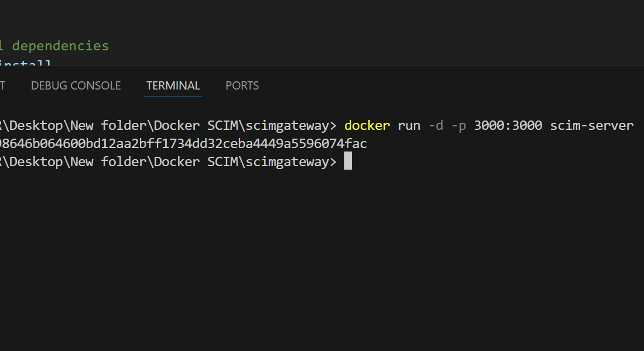The height and width of the screenshot is (351, 644).
Task: Click the -d flag in the command
Action: 436,125
